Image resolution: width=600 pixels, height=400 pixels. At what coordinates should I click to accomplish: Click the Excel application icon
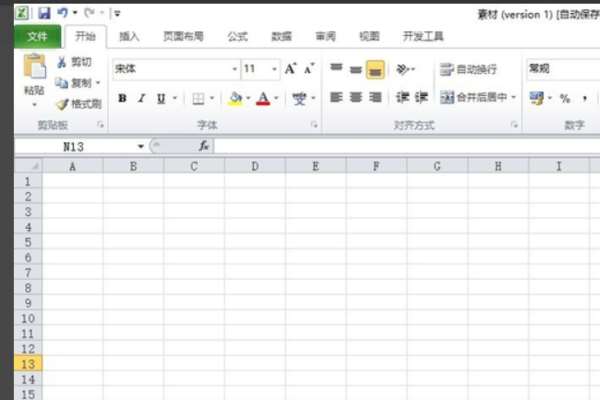[22, 13]
